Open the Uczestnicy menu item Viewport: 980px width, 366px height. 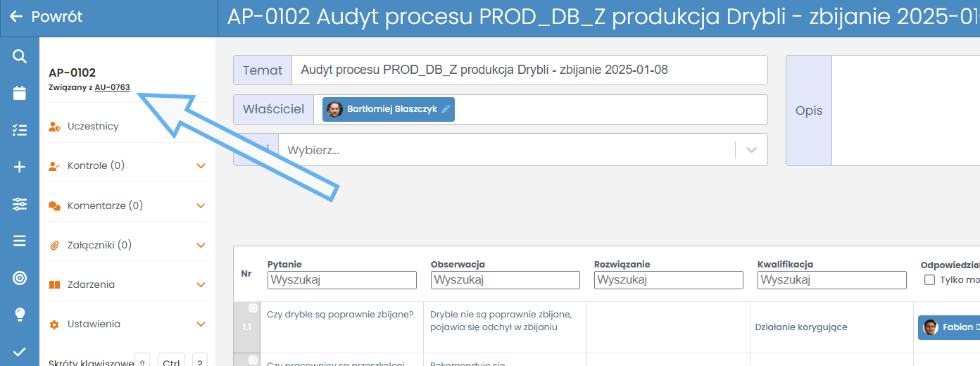[x=93, y=127]
